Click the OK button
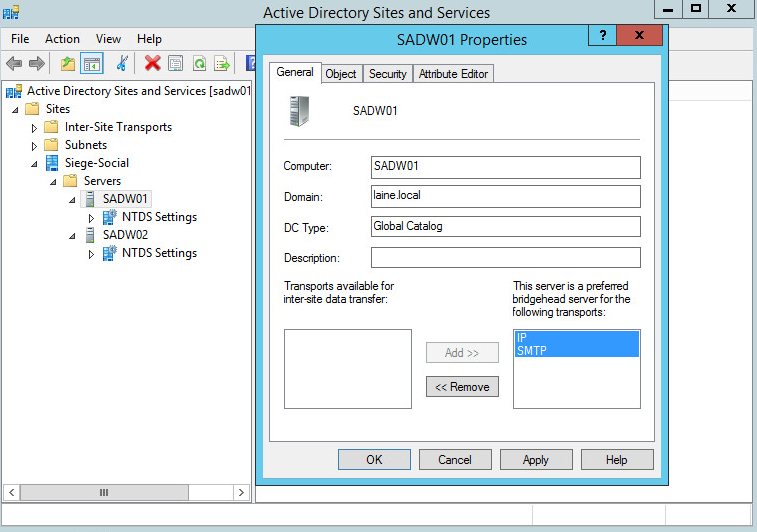 coord(374,460)
